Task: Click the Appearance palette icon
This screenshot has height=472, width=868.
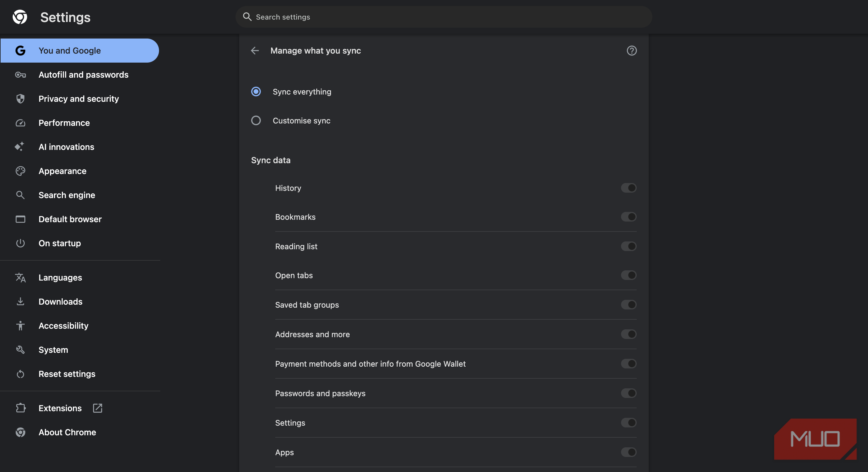Action: (x=20, y=171)
